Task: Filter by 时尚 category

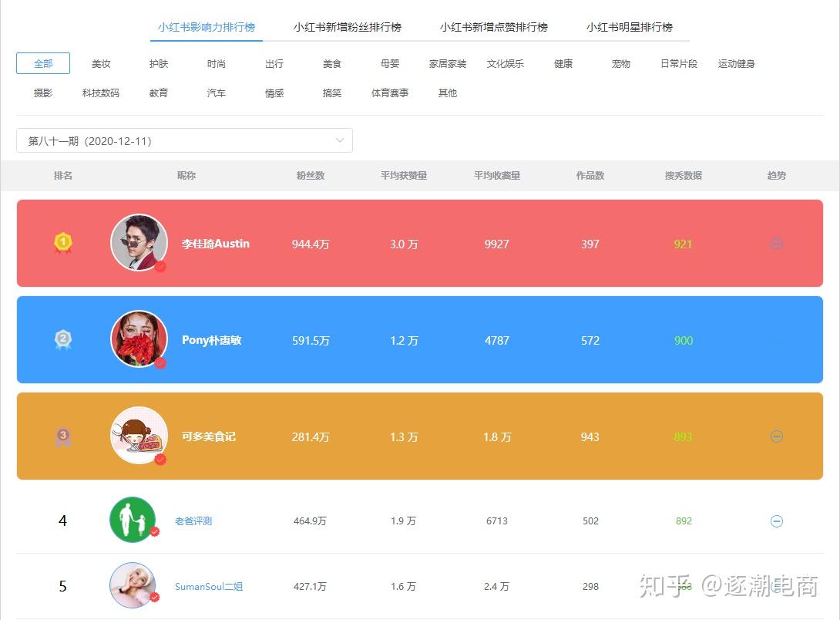Action: point(217,64)
